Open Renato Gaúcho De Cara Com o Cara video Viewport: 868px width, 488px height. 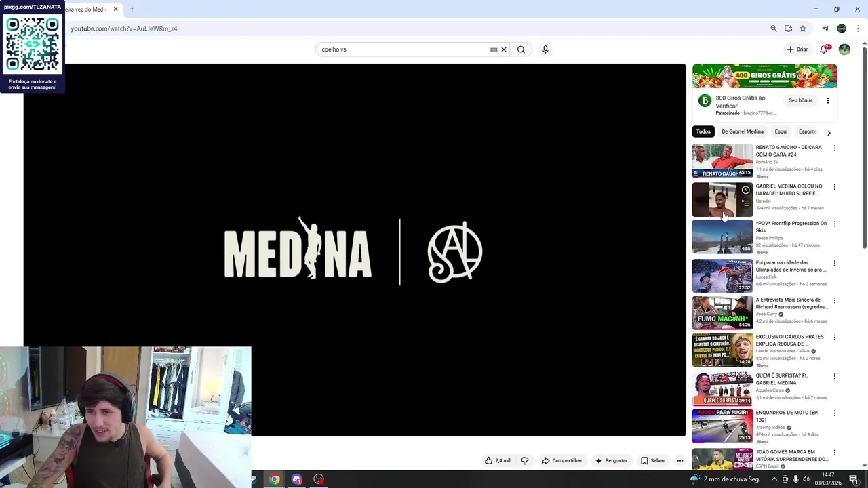coord(722,161)
